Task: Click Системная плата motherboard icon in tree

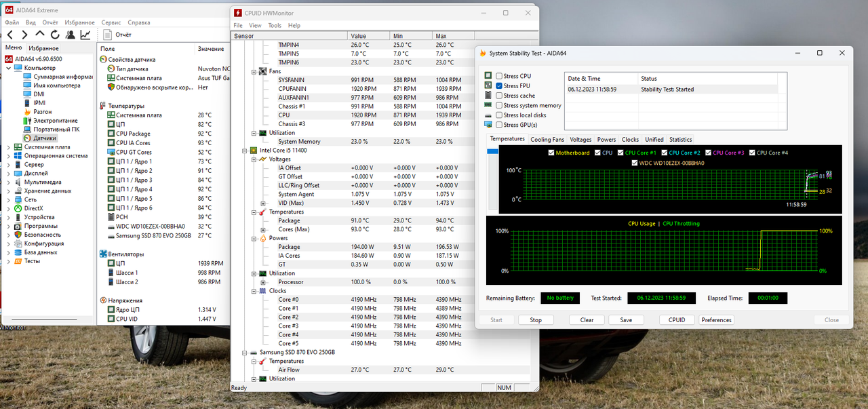Action: click(x=18, y=147)
